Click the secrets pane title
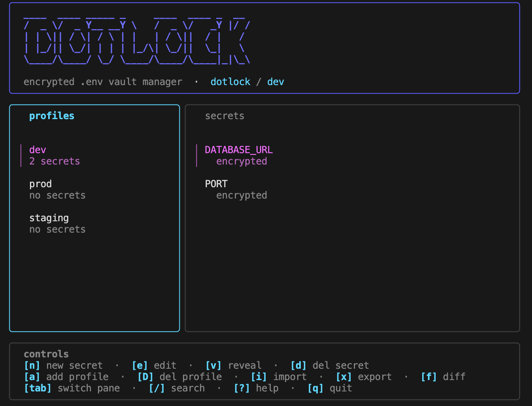The width and height of the screenshot is (532, 406). tap(225, 116)
